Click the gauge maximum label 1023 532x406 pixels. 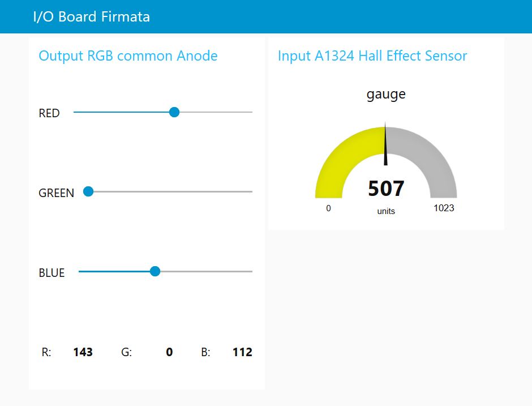click(x=444, y=208)
